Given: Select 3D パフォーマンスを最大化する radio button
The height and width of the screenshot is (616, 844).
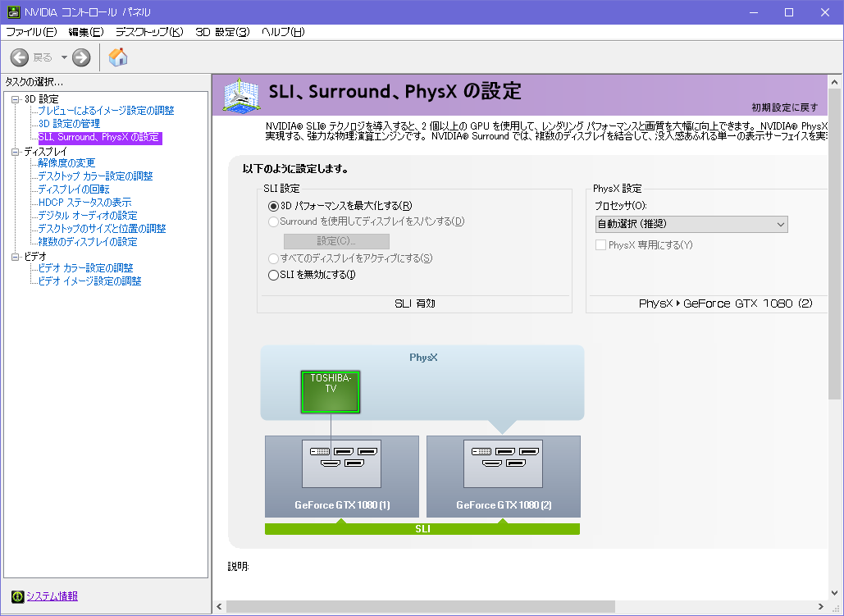Looking at the screenshot, I should (x=273, y=206).
